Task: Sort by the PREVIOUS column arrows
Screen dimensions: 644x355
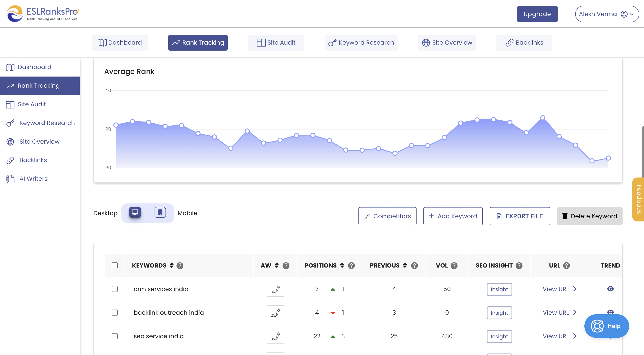Action: coord(405,265)
